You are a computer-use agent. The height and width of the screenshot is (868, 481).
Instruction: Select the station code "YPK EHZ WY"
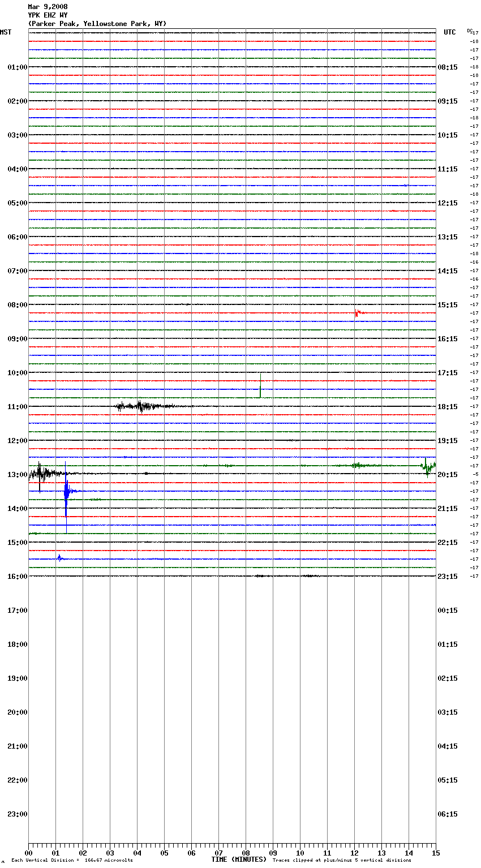click(x=48, y=15)
